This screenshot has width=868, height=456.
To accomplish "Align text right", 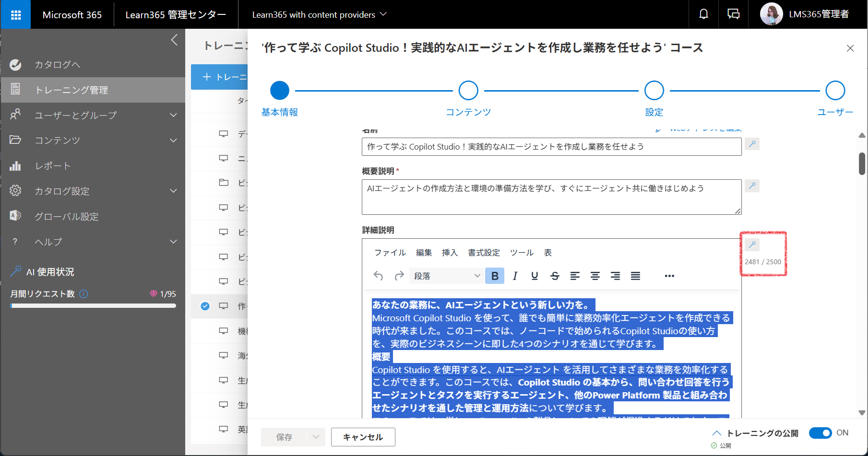I will pyautogui.click(x=615, y=276).
